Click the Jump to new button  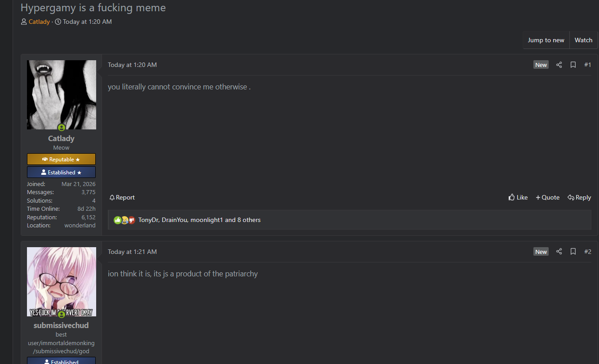(x=546, y=40)
